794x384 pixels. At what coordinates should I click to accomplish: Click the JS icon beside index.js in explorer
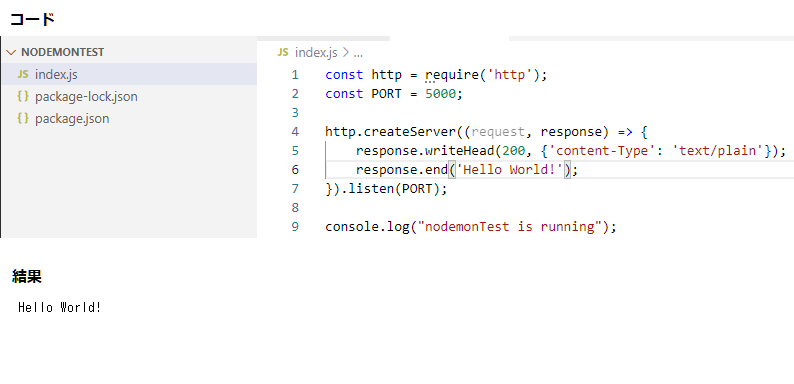click(x=23, y=74)
